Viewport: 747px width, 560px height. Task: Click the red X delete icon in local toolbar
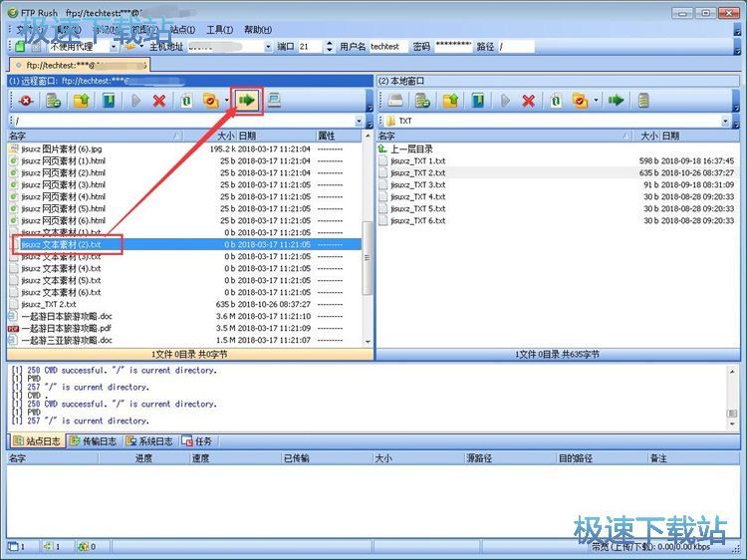tap(528, 101)
